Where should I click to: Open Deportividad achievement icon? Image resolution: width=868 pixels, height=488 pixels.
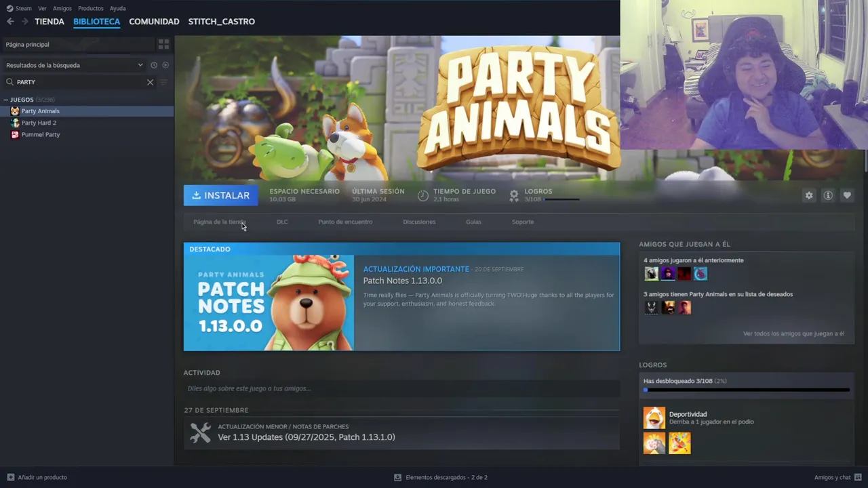(x=654, y=418)
